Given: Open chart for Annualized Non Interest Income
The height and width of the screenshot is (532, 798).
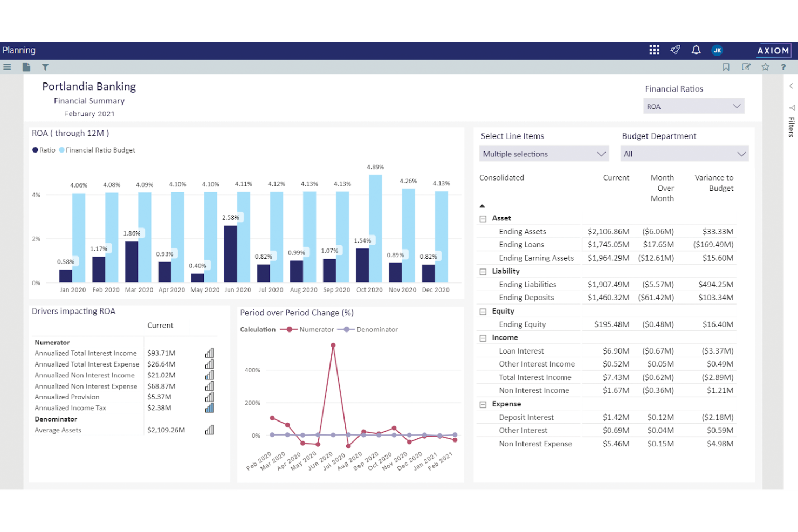Looking at the screenshot, I should click(209, 375).
